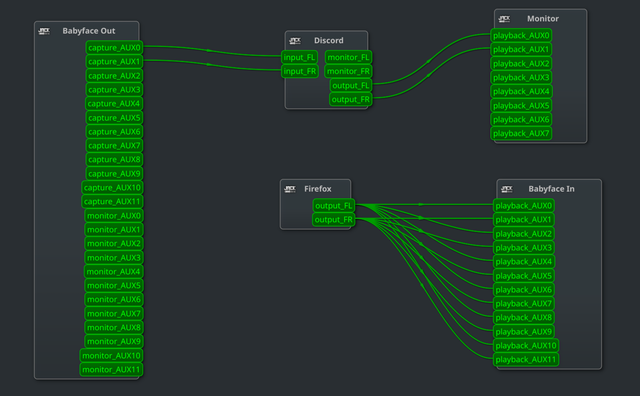Click Monitor playback_AUX6 port

[x=521, y=120]
